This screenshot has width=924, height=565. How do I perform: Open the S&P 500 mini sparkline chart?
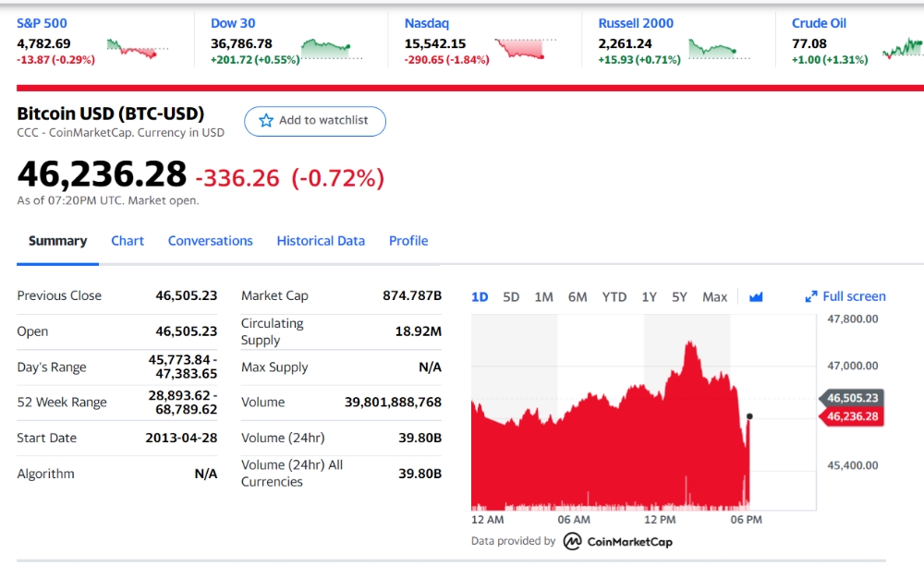[x=138, y=49]
